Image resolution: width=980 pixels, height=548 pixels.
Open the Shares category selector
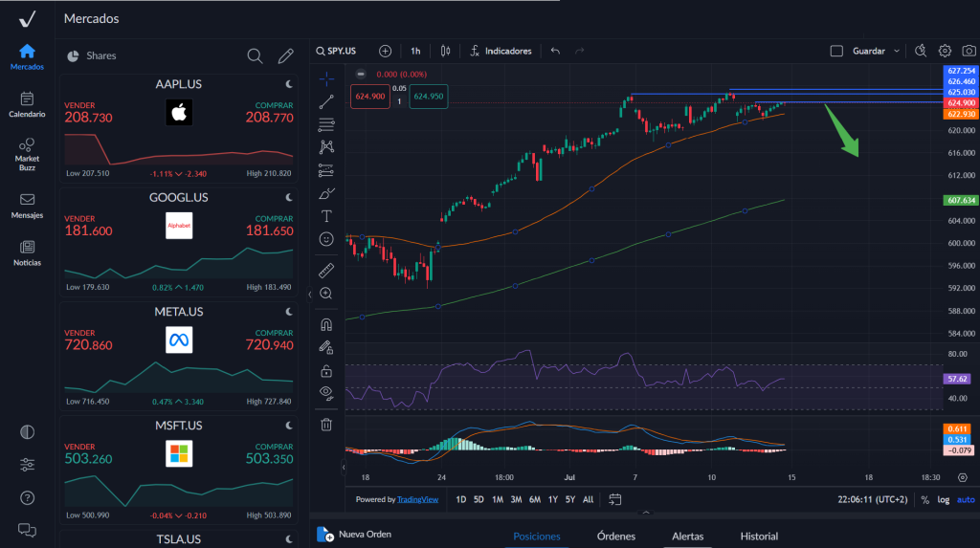coord(92,55)
